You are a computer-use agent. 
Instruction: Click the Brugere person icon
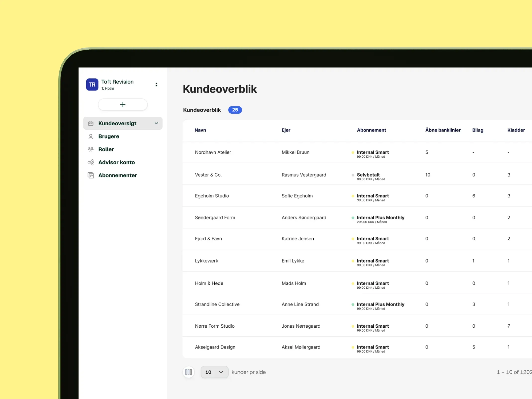[x=91, y=136]
